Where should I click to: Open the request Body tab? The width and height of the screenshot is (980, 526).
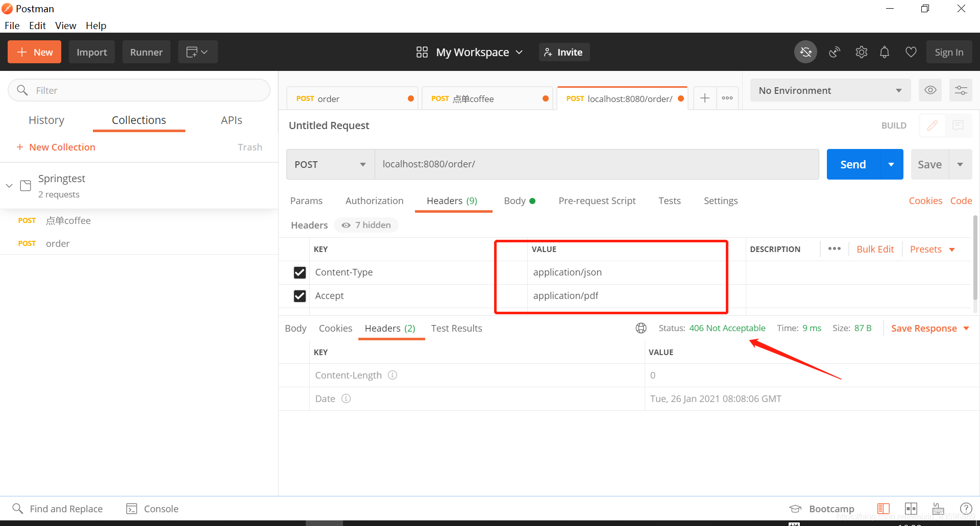[520, 201]
